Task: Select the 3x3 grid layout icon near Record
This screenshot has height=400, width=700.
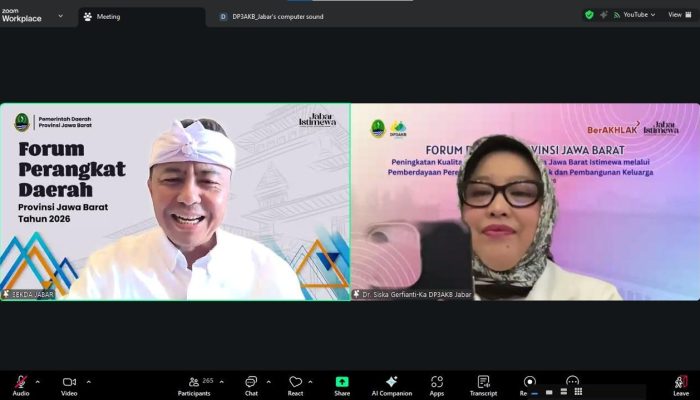Action: [578, 392]
